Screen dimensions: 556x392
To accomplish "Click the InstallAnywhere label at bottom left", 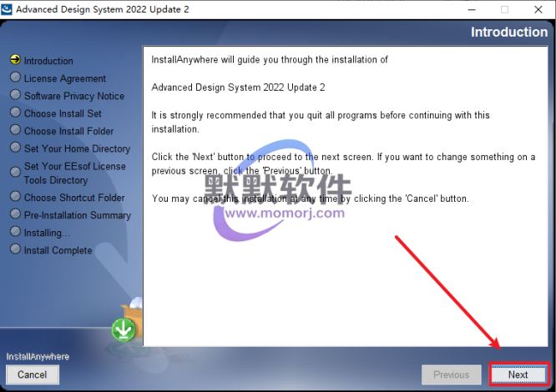I will [x=38, y=357].
